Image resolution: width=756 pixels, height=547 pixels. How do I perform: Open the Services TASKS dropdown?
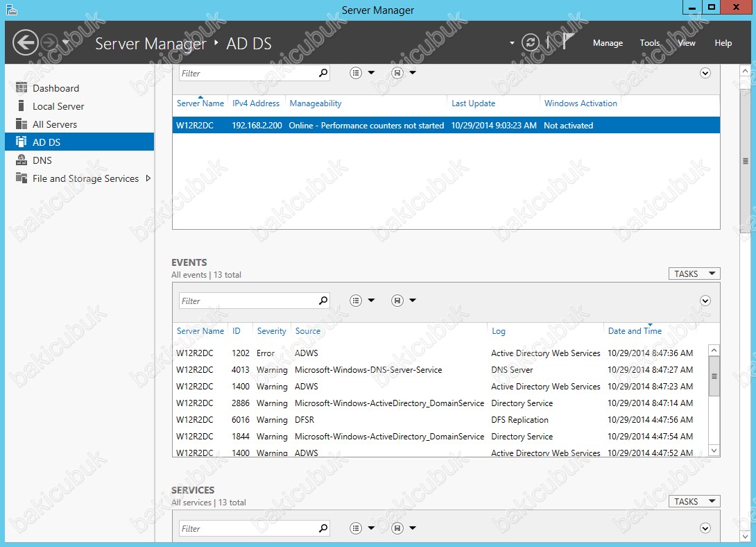(x=694, y=502)
